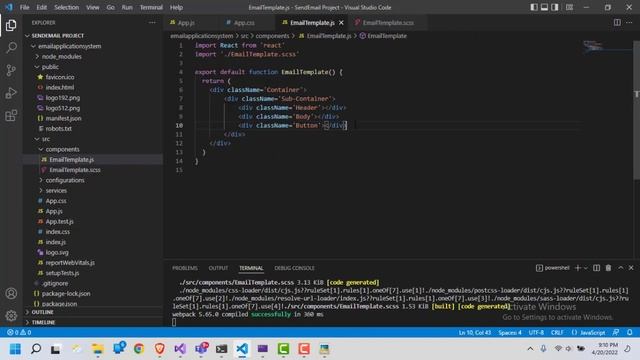This screenshot has width=640, height=360.
Task: Click the editor minimap preview
Action: click(607, 47)
